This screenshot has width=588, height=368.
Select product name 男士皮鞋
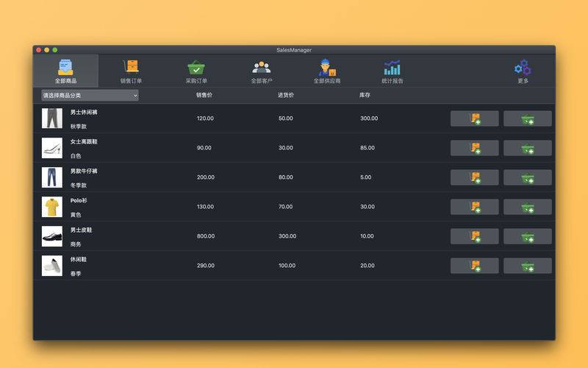point(82,230)
